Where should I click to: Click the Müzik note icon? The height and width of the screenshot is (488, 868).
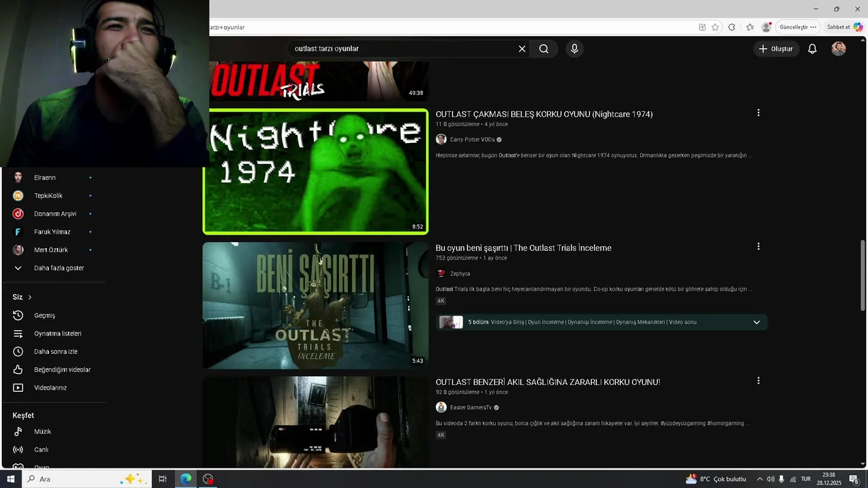point(18,432)
